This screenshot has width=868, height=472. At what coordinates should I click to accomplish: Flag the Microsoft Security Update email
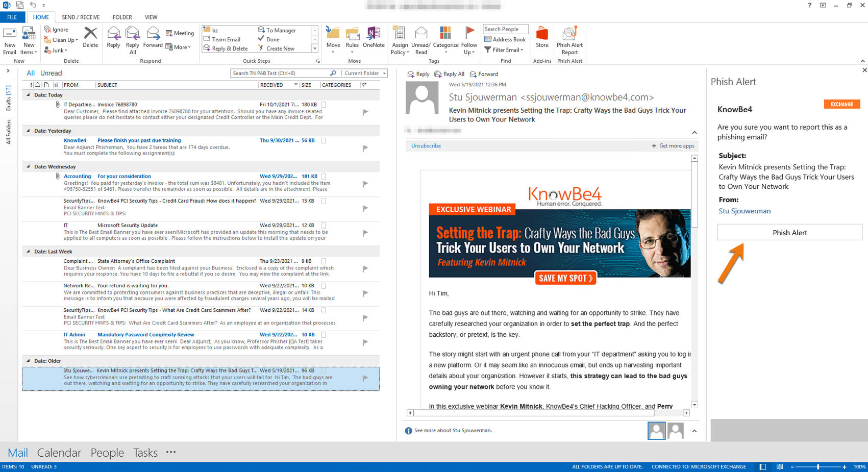coord(365,233)
